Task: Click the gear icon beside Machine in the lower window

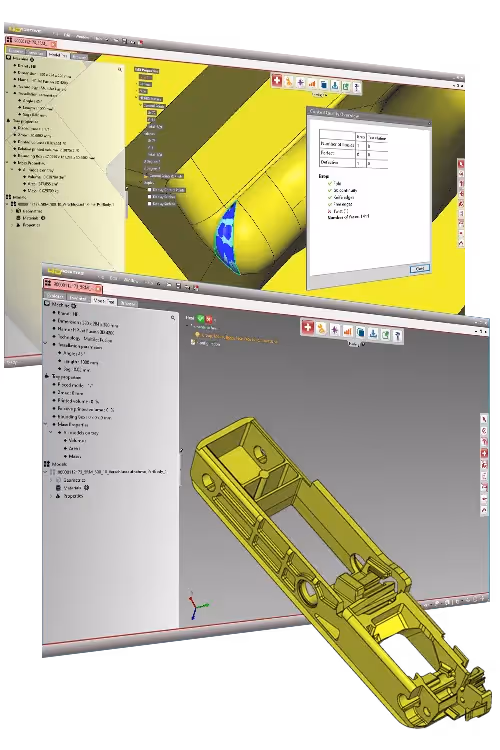Action: click(74, 305)
